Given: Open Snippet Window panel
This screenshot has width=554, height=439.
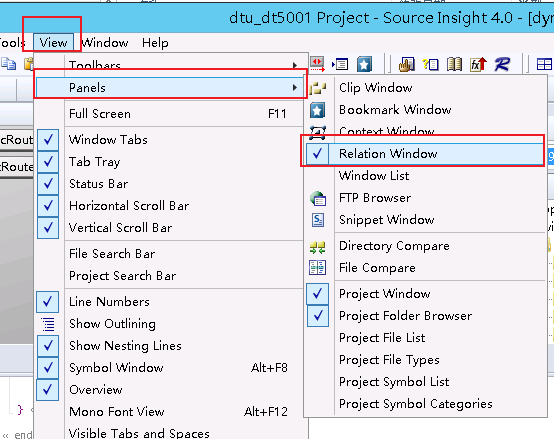Looking at the screenshot, I should [x=426, y=220].
